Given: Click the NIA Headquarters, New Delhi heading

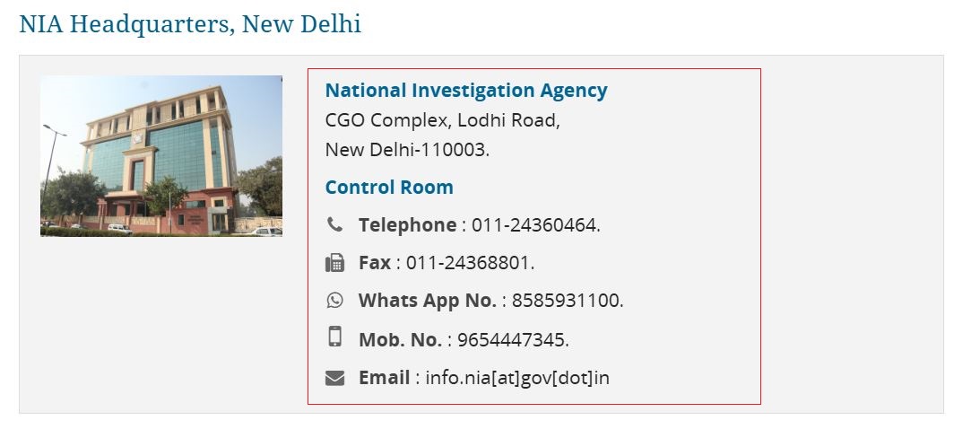Looking at the screenshot, I should click(190, 24).
